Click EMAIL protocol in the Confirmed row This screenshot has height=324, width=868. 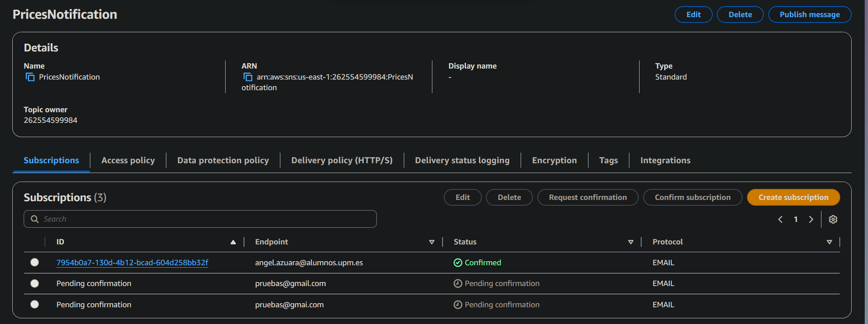coord(663,263)
